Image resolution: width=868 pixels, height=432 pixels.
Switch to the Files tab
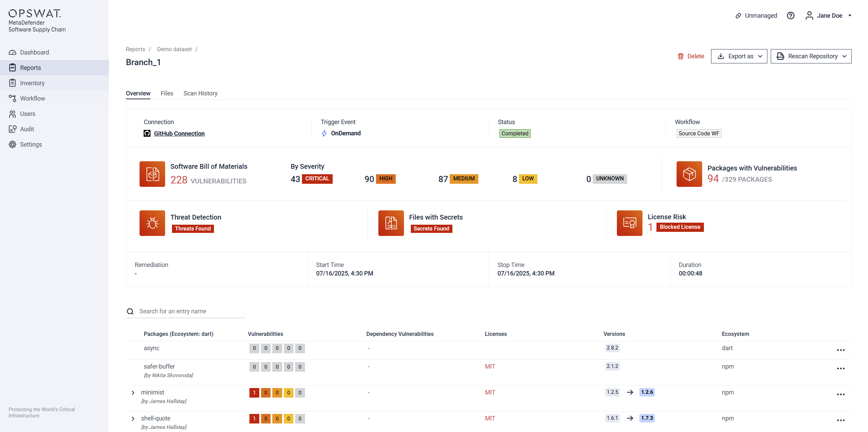[x=167, y=93]
